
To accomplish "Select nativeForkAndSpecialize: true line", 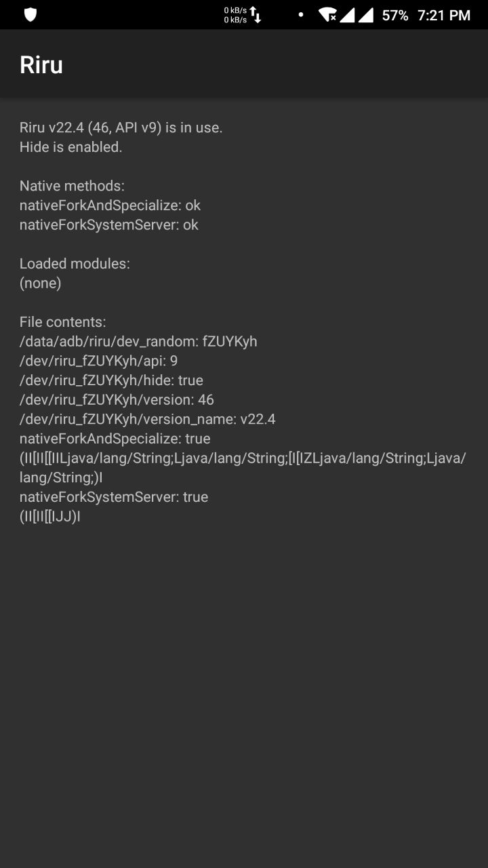I will [114, 438].
